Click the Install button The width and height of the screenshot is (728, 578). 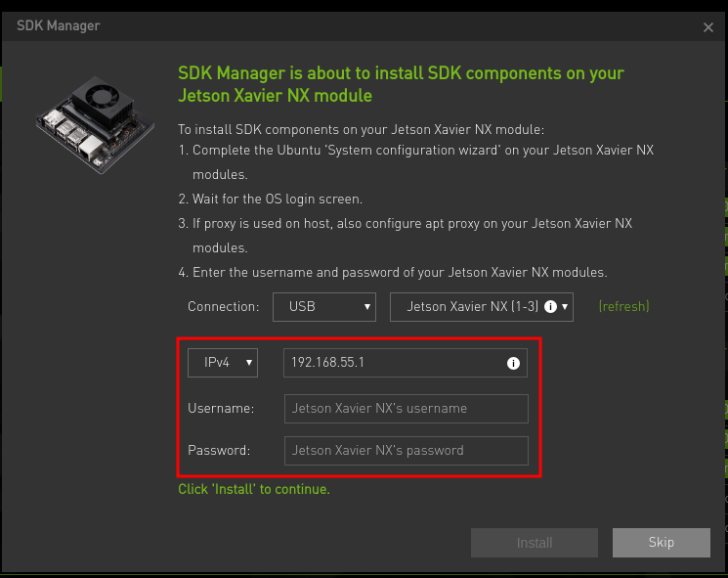[534, 542]
